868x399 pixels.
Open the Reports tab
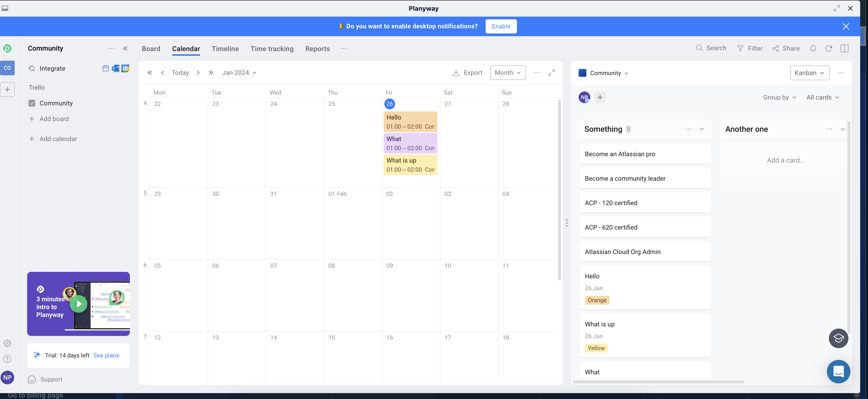(x=317, y=48)
